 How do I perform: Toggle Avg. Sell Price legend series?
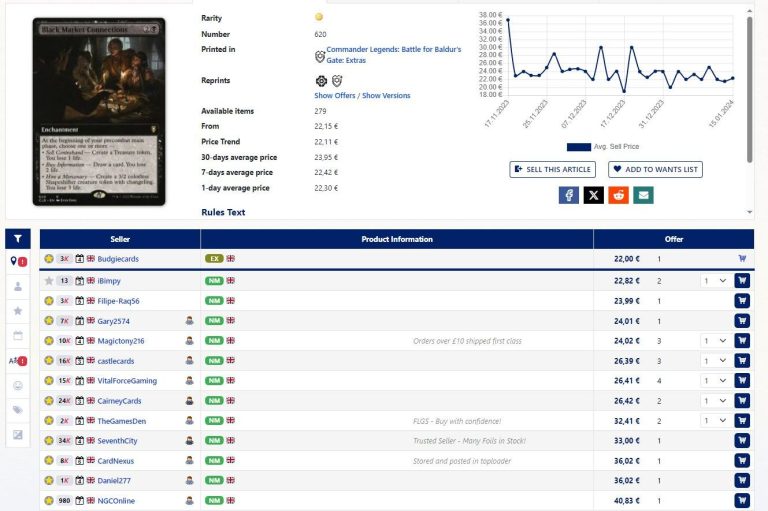coord(602,146)
